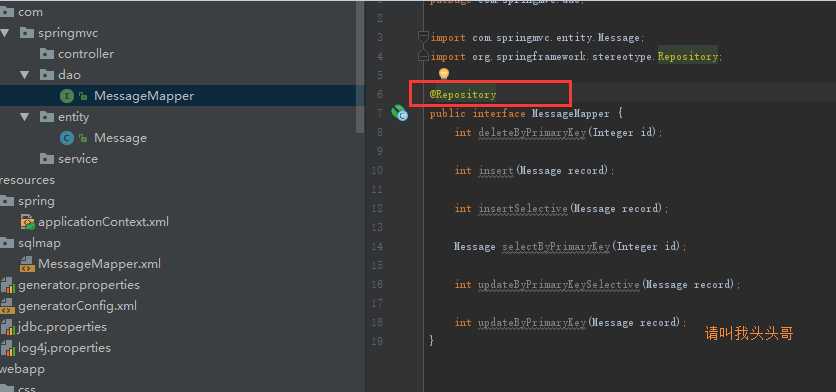
Task: Select the resources folder row
Action: click(x=28, y=180)
